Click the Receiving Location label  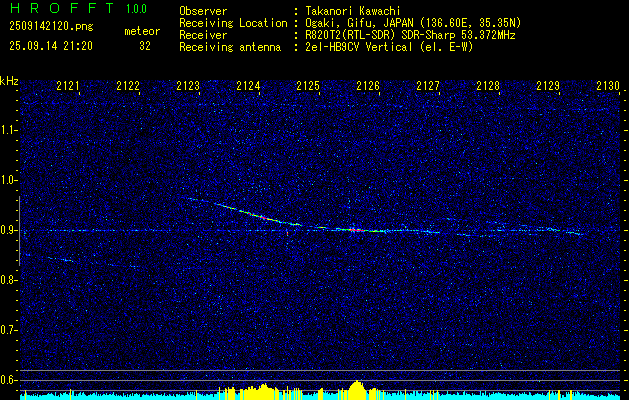pyautogui.click(x=233, y=23)
